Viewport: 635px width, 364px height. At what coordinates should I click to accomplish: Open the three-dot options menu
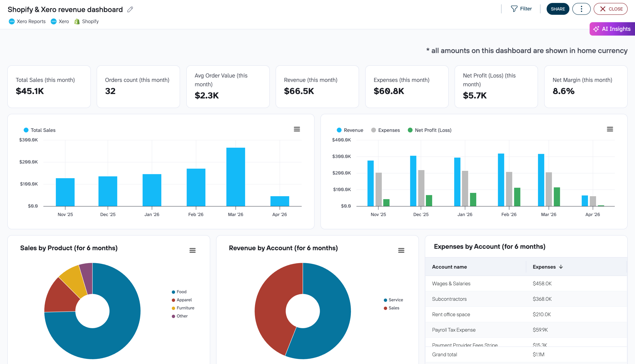[581, 8]
